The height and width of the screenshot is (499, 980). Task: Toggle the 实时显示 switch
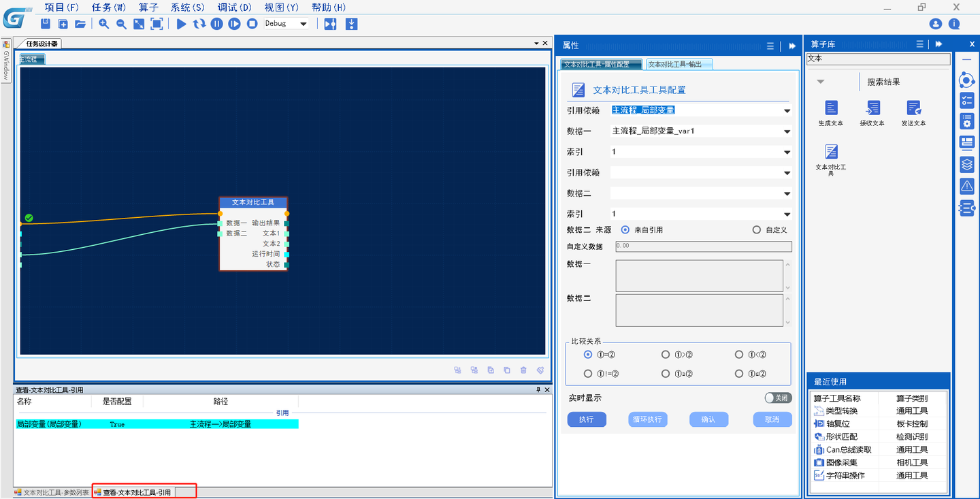click(778, 398)
